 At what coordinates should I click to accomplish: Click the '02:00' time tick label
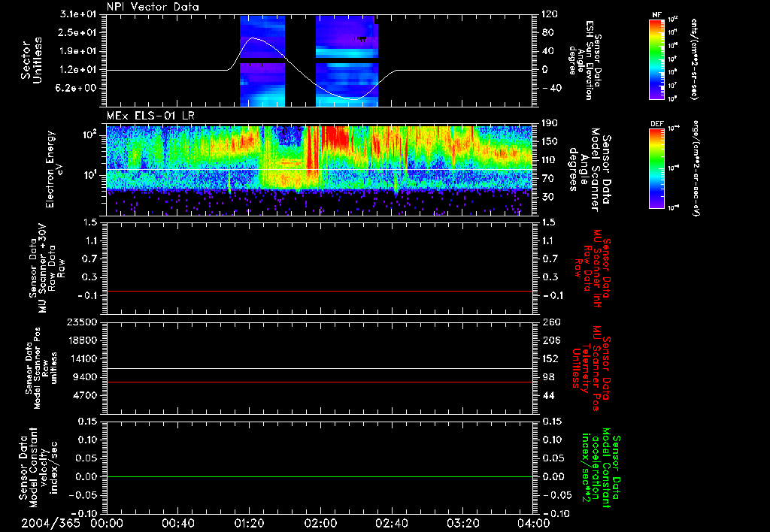pos(320,523)
